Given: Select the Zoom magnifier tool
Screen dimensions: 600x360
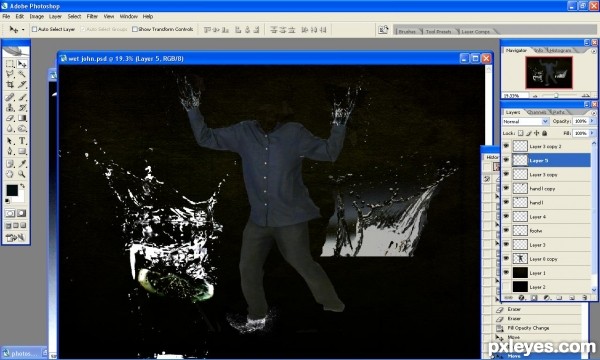Looking at the screenshot, I should coord(22,174).
